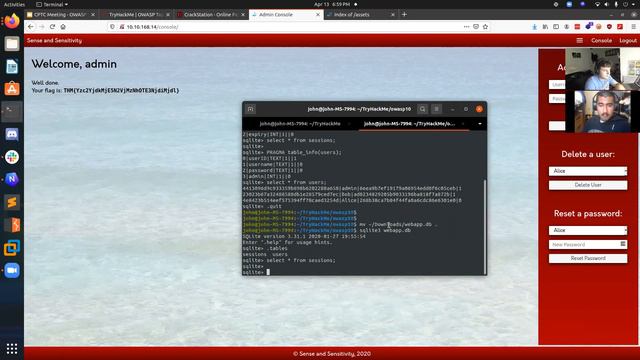Click the terminal search icon

(422, 109)
